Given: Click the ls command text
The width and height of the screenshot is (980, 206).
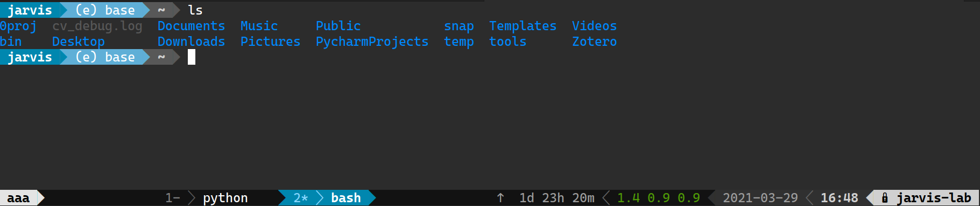Looking at the screenshot, I should 195,10.
